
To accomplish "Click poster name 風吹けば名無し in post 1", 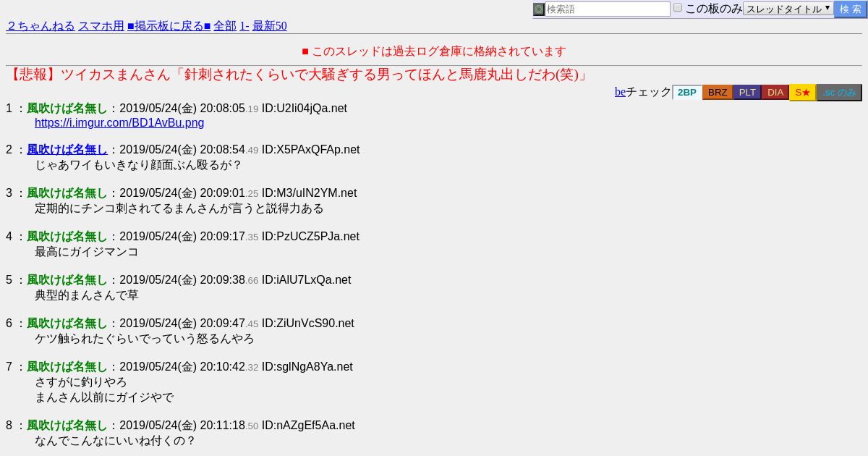I will [x=67, y=109].
